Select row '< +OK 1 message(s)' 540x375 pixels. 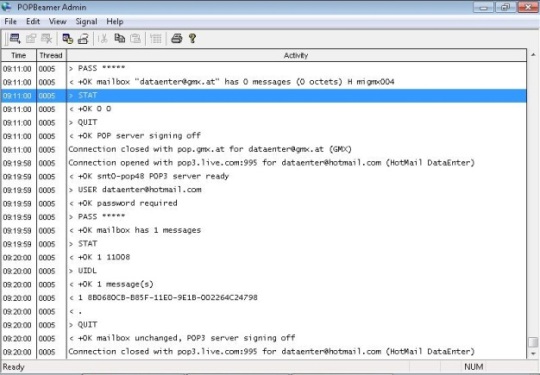(x=264, y=284)
